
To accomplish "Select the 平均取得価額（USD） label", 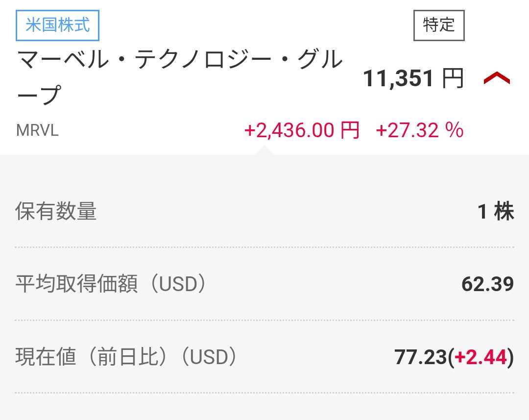I will click(111, 284).
